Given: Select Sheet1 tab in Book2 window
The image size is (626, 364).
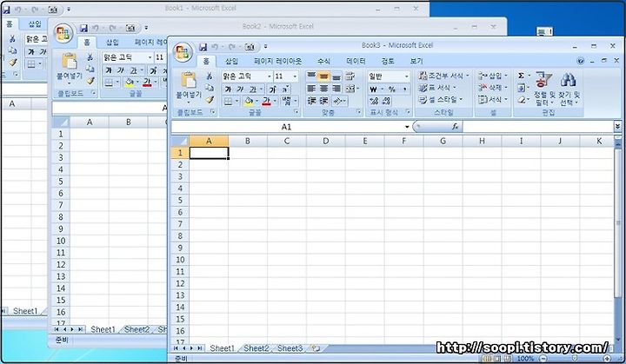Looking at the screenshot, I should [103, 329].
